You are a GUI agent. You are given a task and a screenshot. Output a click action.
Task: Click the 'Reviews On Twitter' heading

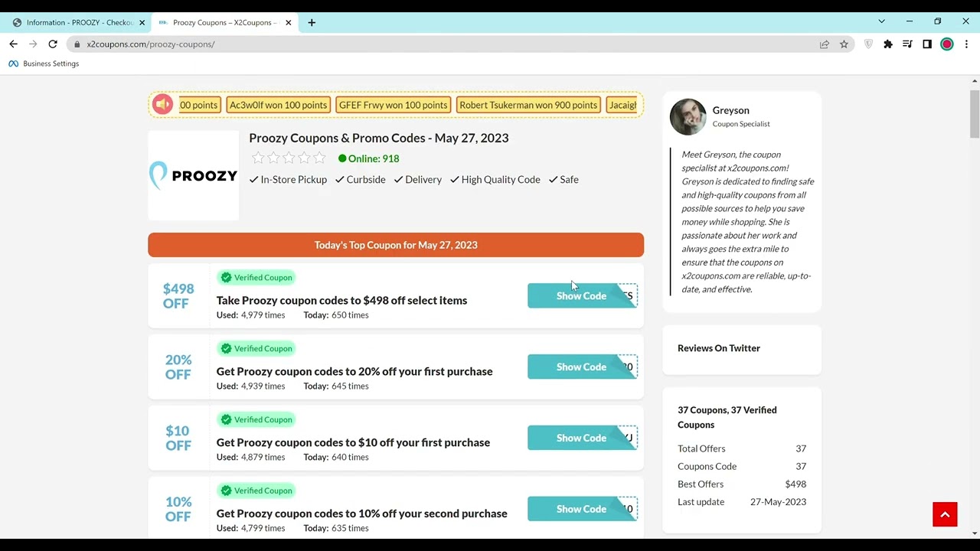pos(719,348)
